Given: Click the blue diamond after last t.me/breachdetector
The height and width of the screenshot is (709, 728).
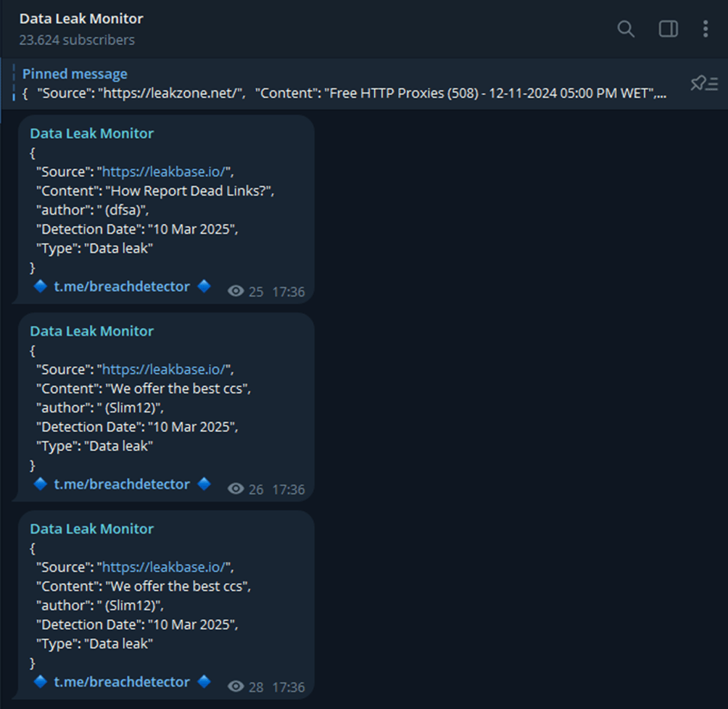Looking at the screenshot, I should 204,681.
